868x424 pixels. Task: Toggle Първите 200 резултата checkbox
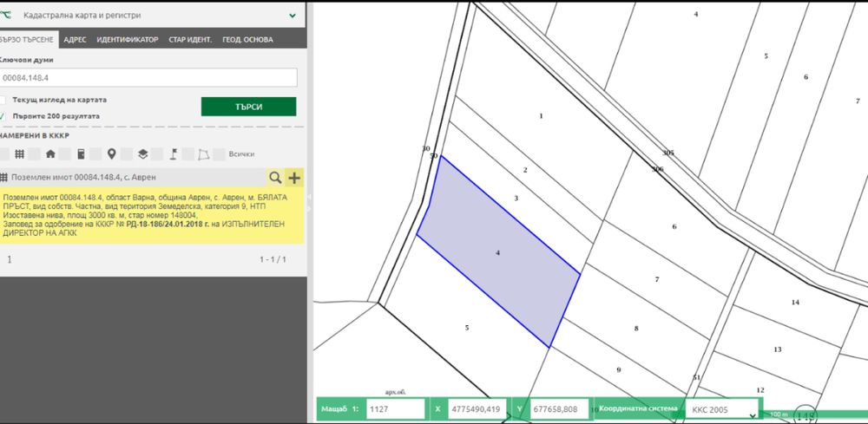click(3, 117)
